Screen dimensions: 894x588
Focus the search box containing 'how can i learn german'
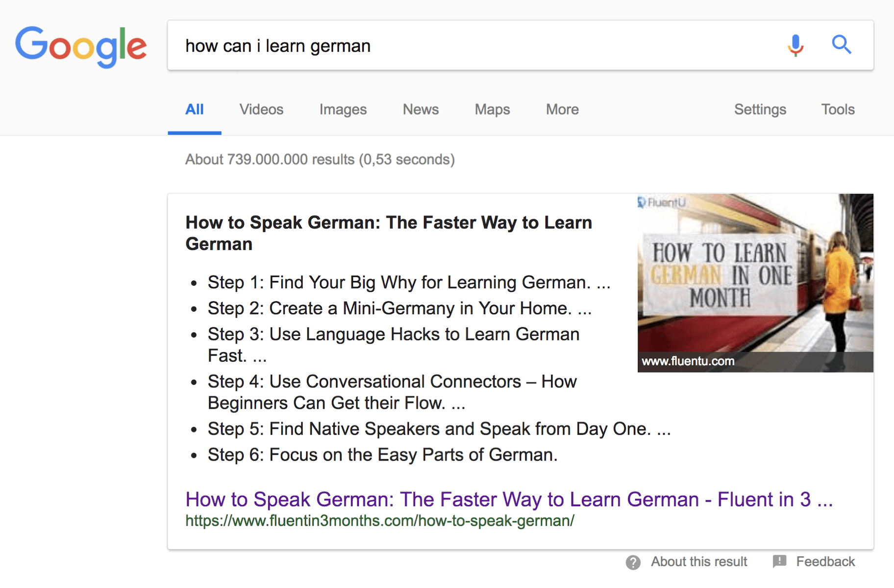coord(471,46)
